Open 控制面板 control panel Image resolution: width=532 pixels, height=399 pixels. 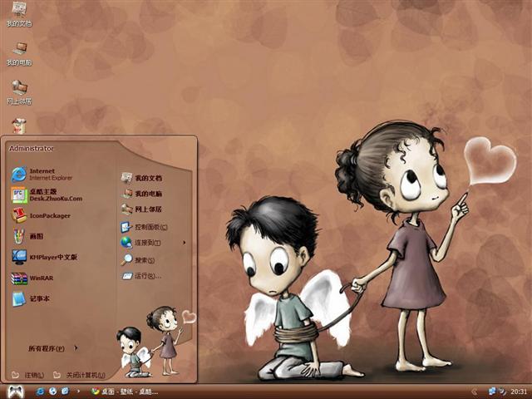[144, 227]
